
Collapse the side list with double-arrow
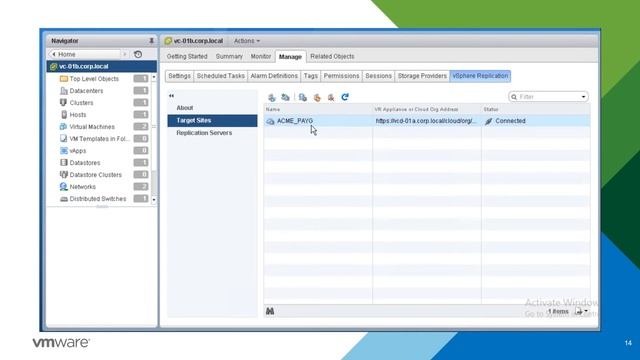point(171,96)
